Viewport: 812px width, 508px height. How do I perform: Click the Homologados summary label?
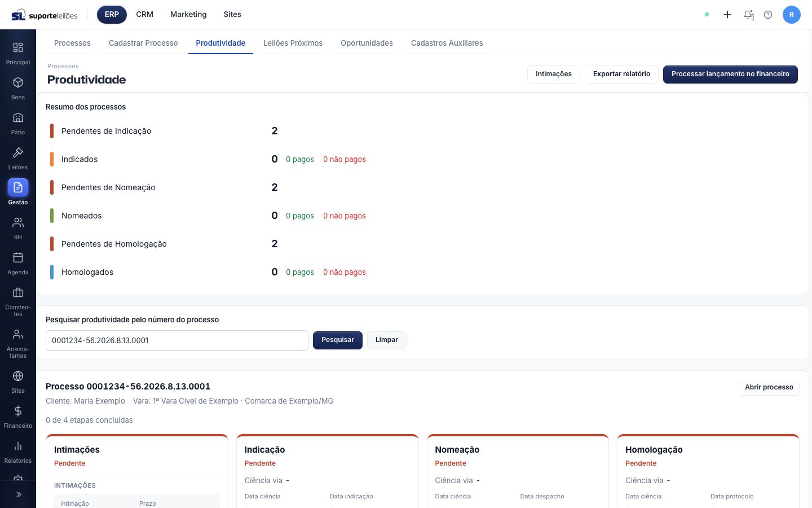tap(87, 272)
